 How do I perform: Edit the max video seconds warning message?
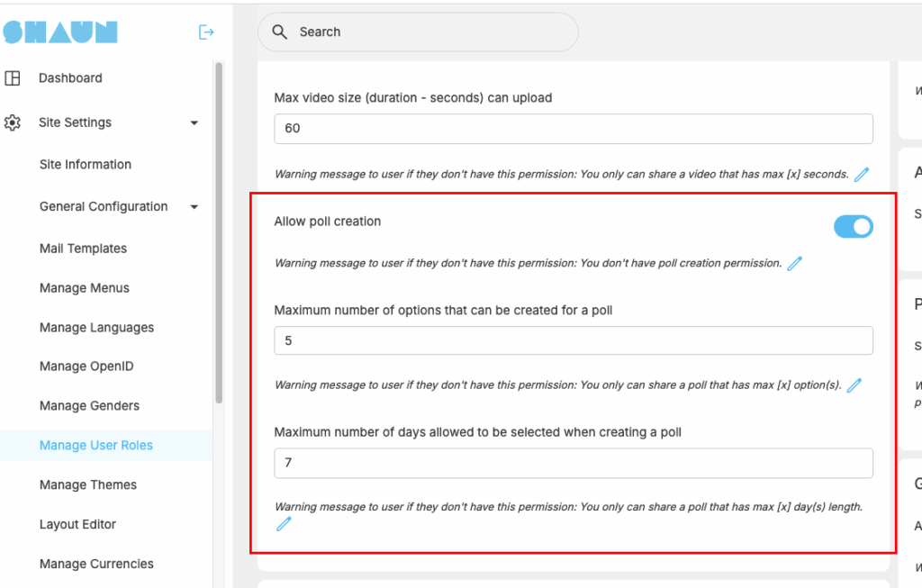tap(862, 175)
